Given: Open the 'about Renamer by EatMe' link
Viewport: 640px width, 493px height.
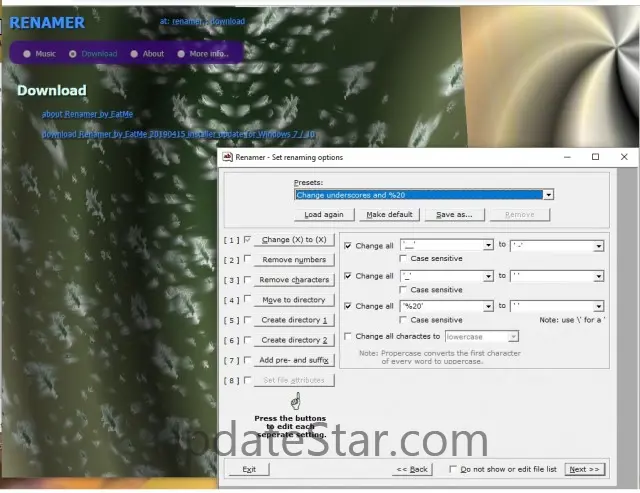Looking at the screenshot, I should point(87,114).
